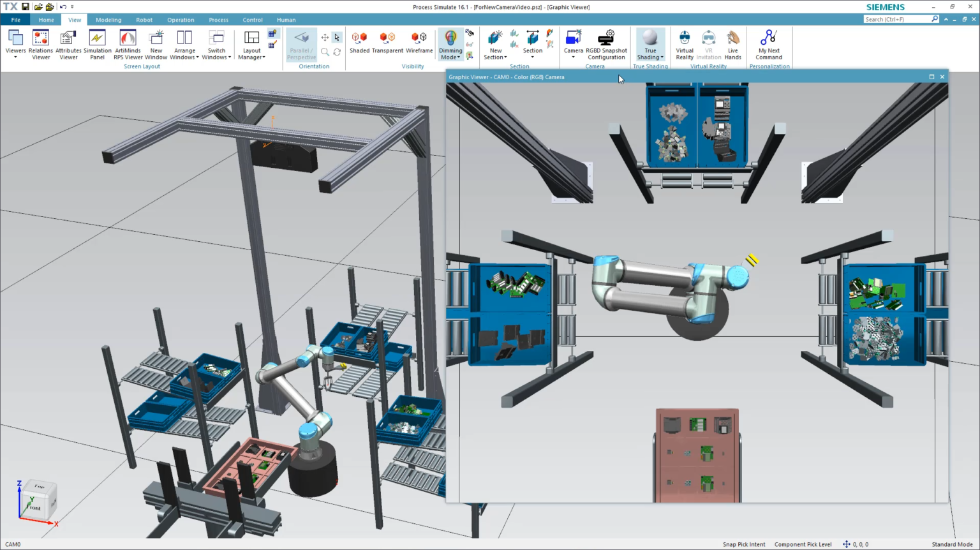
Task: Open the Simulation Panel
Action: (x=97, y=45)
